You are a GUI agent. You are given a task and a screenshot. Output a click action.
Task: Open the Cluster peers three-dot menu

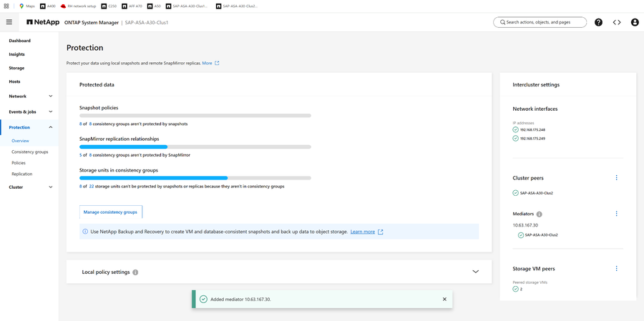tap(617, 178)
